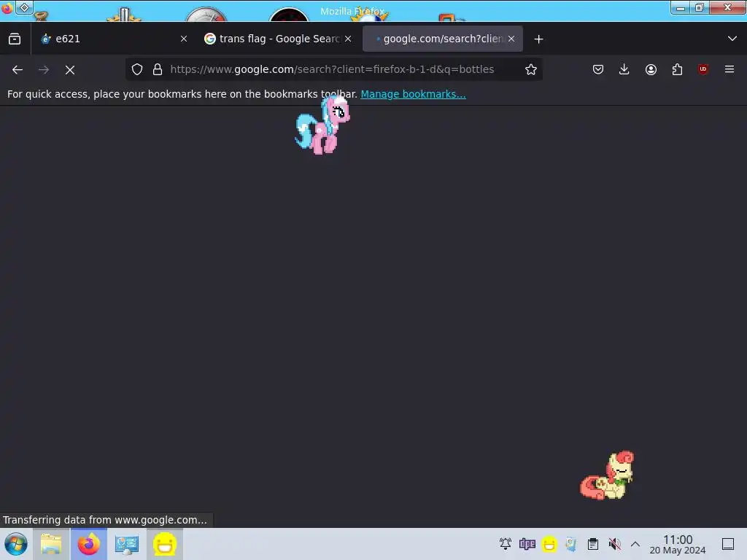Viewport: 747px width, 560px height.
Task: Activate the Firefox taskbar button
Action: [x=88, y=544]
